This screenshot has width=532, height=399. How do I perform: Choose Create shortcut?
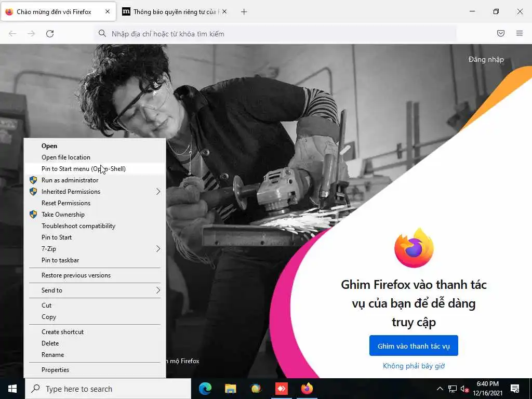(x=95, y=332)
